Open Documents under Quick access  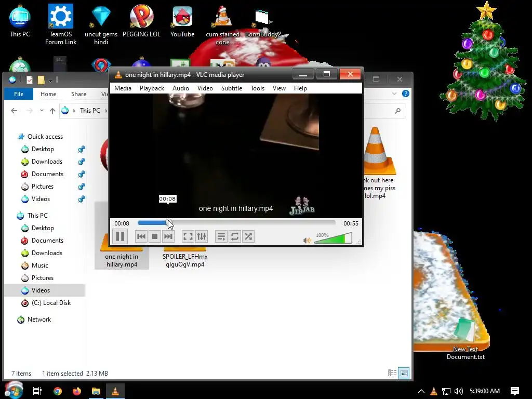click(47, 174)
